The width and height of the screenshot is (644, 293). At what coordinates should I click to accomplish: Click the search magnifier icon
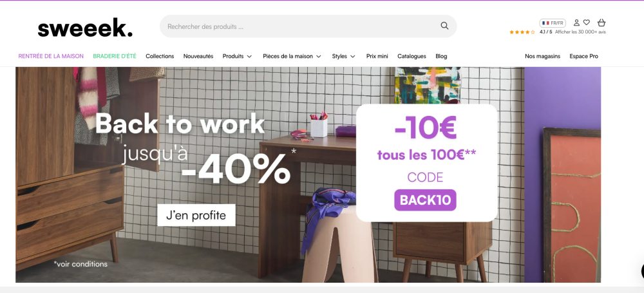coord(444,26)
